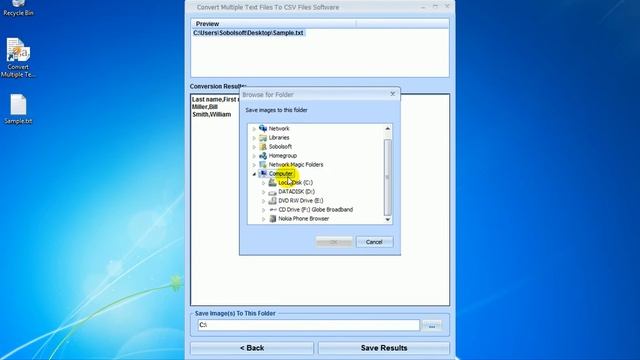Screen dimensions: 640x360
Task: Open the Recycle Bin desktop icon
Action: [x=18, y=8]
